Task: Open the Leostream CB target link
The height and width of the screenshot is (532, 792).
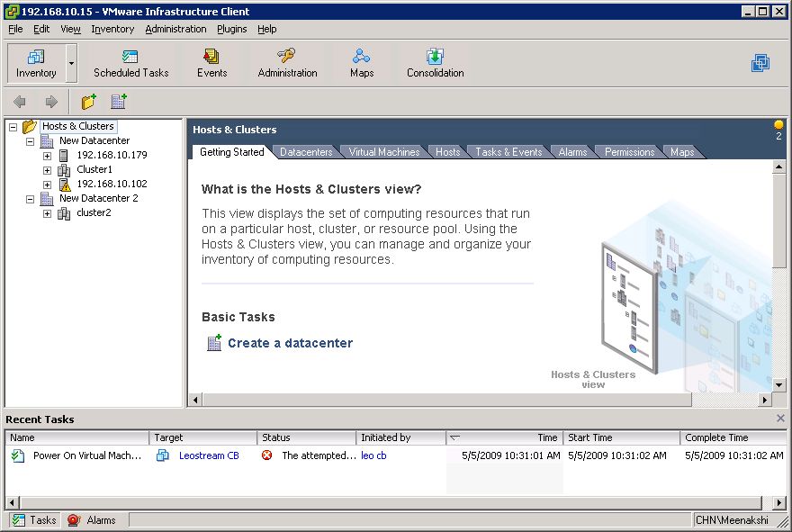Action: pyautogui.click(x=209, y=455)
